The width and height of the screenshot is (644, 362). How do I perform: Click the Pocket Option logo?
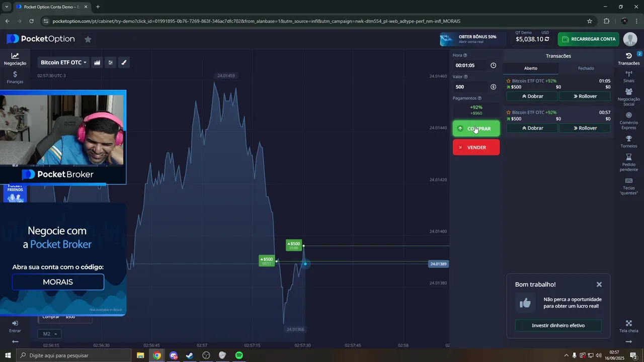[41, 39]
